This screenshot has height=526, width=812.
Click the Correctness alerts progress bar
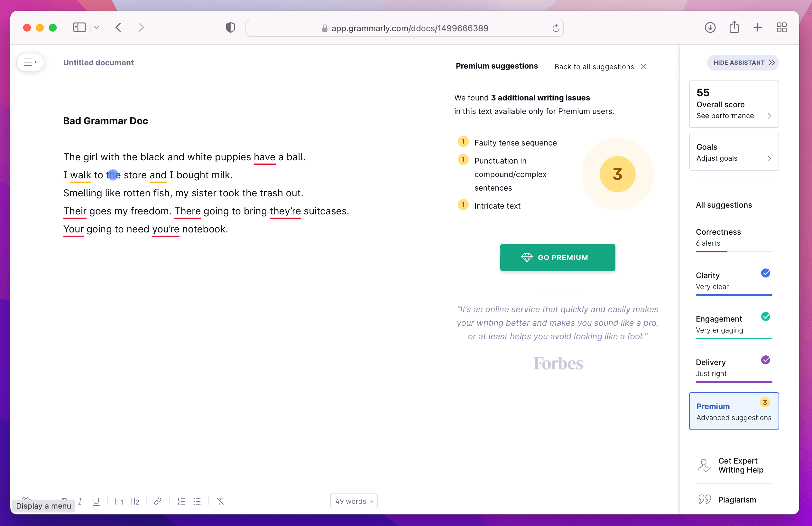734,252
